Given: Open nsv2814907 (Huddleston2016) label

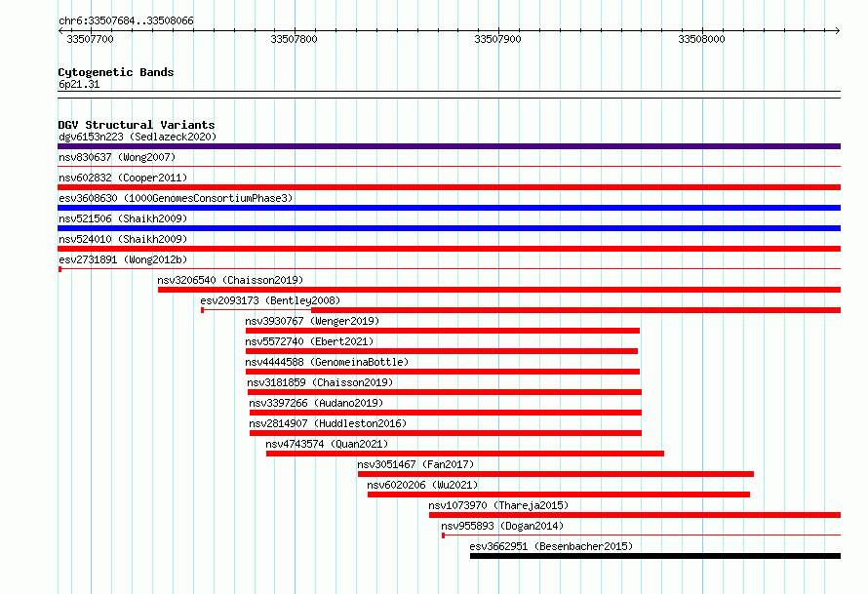Looking at the screenshot, I should pos(328,423).
